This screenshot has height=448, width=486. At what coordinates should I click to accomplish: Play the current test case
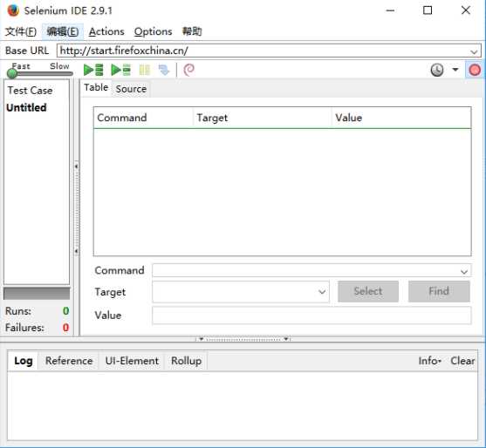(x=120, y=70)
